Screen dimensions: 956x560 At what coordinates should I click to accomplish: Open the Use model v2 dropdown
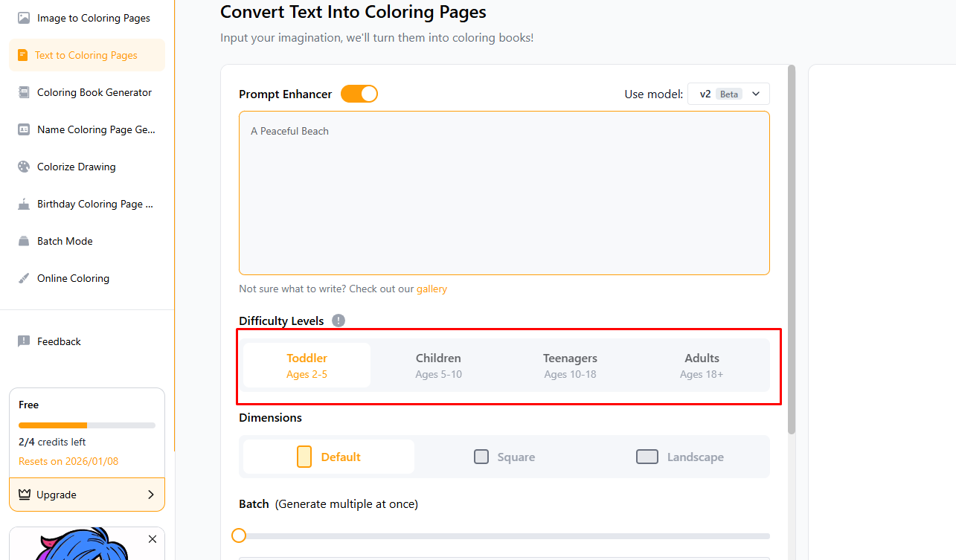(728, 94)
